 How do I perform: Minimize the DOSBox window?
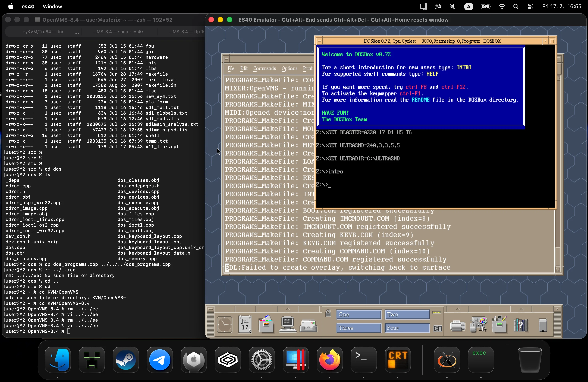pos(545,41)
